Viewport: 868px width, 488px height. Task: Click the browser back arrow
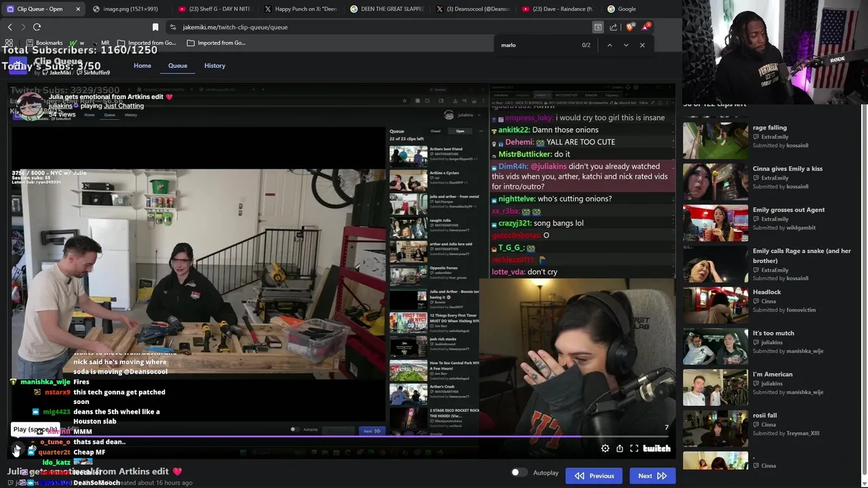point(10,27)
